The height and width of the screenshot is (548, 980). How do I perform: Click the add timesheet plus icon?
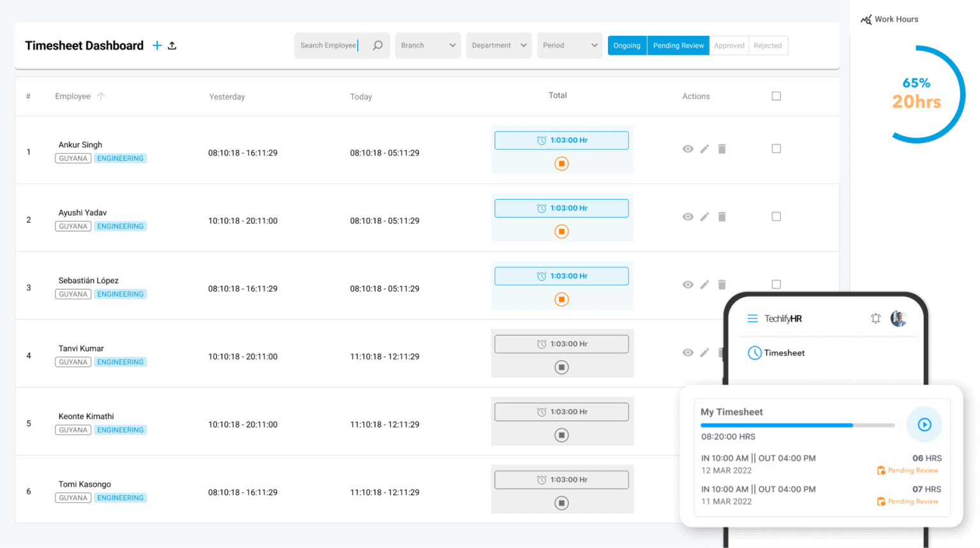pos(157,45)
